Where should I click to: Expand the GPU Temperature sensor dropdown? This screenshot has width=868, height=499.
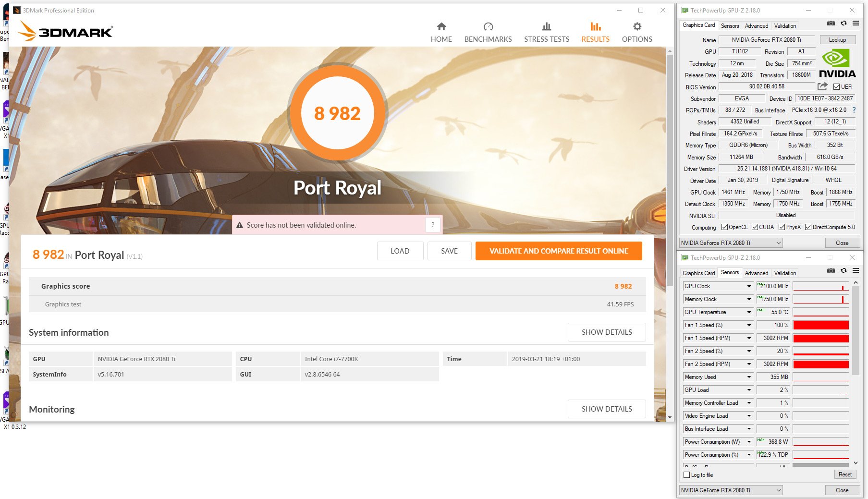(x=748, y=312)
